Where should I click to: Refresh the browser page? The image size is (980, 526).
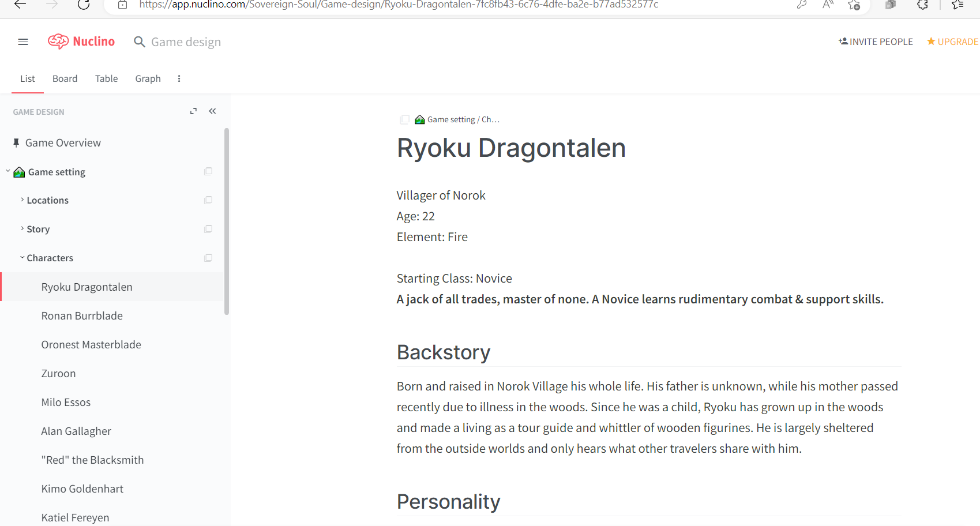[84, 5]
